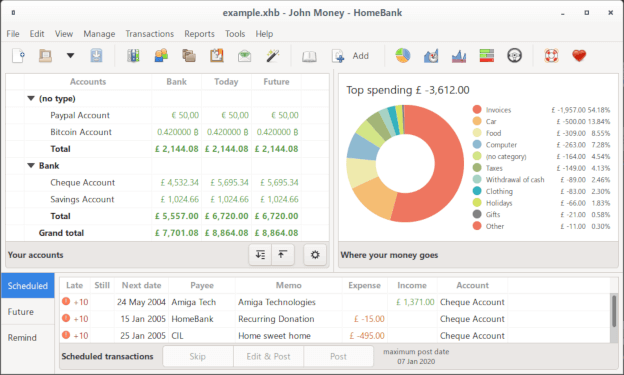Open the Tools menu
Image resolution: width=624 pixels, height=375 pixels.
[235, 34]
